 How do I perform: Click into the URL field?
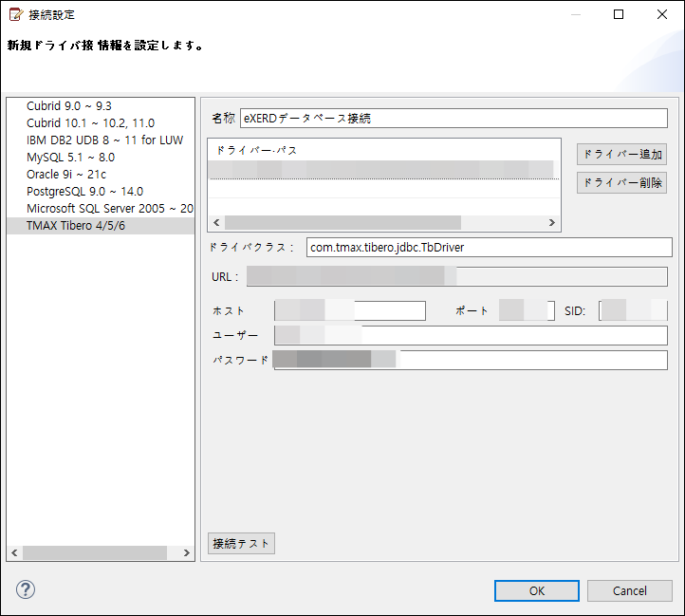click(457, 277)
